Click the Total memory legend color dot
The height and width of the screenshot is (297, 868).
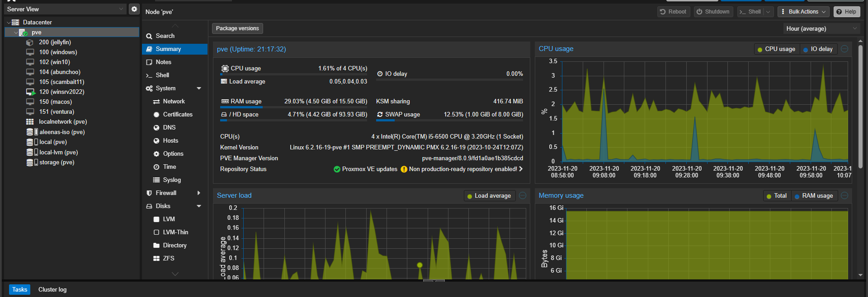tap(769, 196)
